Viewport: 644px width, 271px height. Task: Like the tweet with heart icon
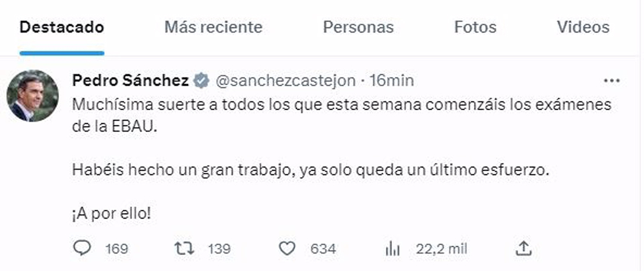(287, 248)
